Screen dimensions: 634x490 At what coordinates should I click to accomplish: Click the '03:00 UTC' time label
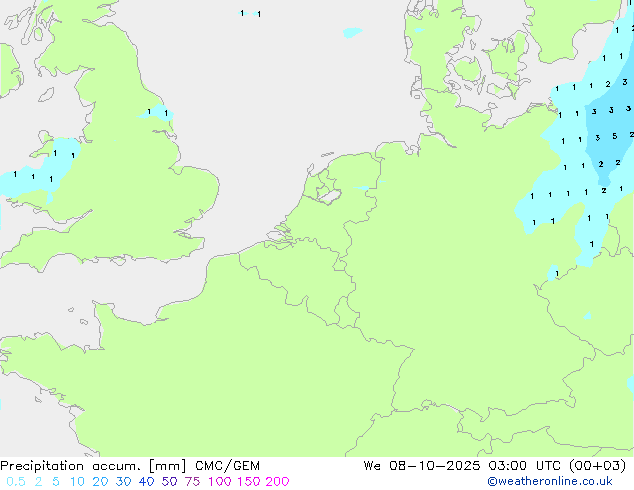click(524, 466)
